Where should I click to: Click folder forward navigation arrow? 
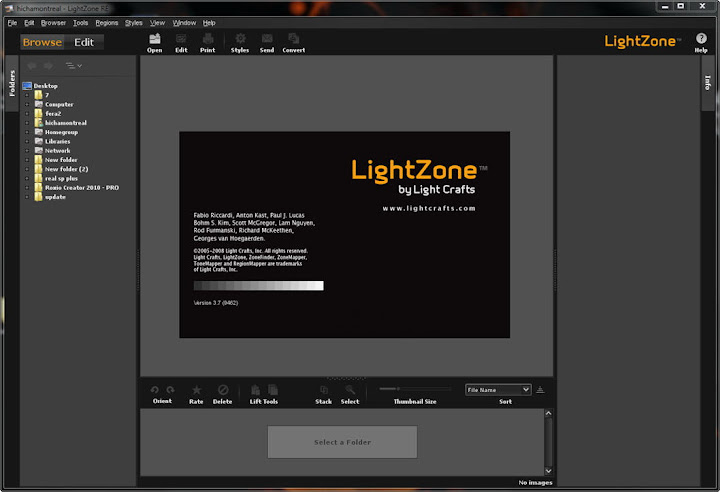48,66
